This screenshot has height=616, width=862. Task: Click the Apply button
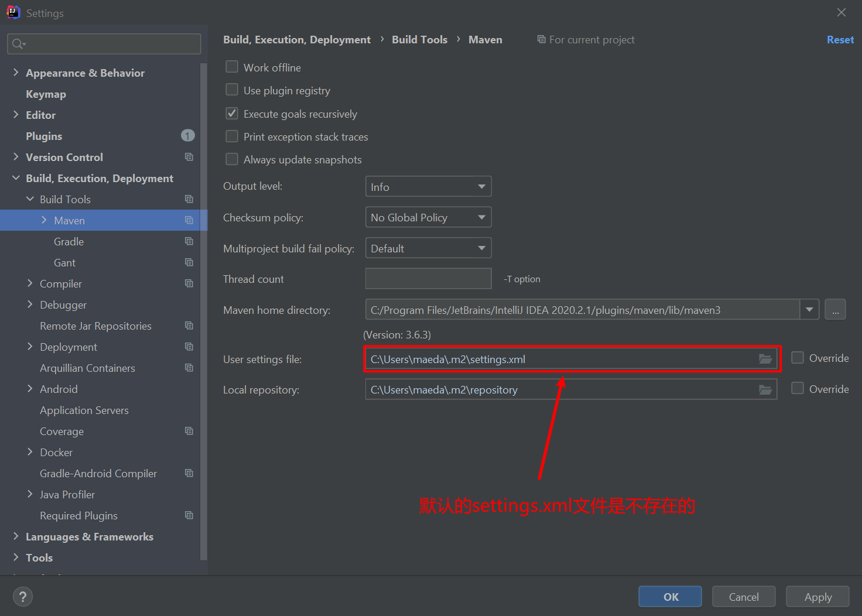tap(817, 597)
